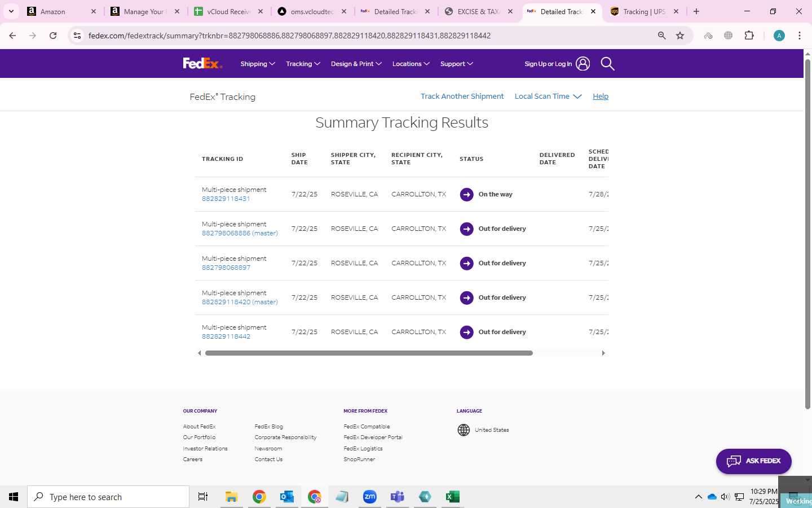Open tracking number 882798068886 (master)
812x508 pixels.
point(240,233)
